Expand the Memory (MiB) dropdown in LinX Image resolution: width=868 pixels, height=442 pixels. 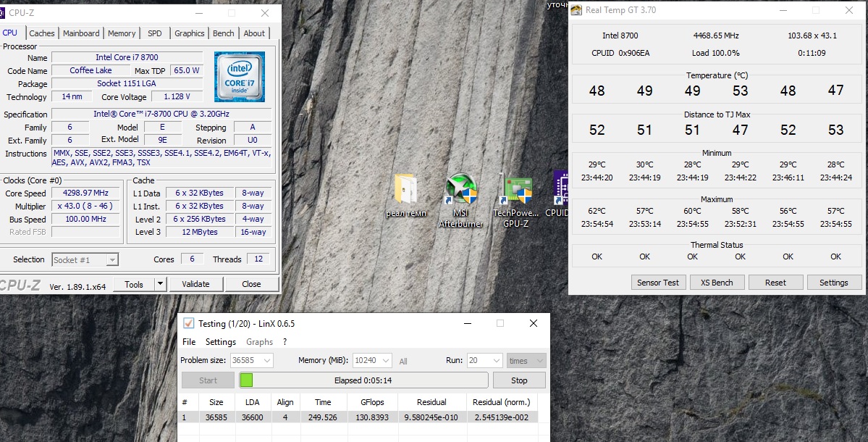[386, 361]
